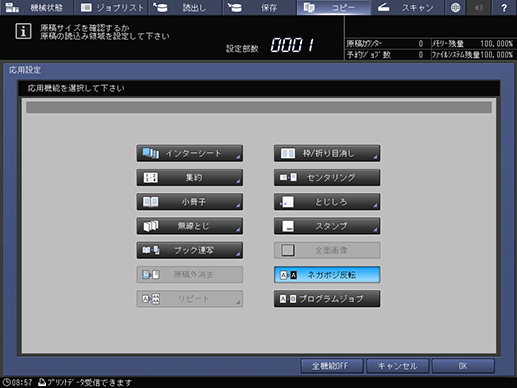This screenshot has width=517, height=388.
Task: Open the 機械状態 tab
Action: (36, 7)
